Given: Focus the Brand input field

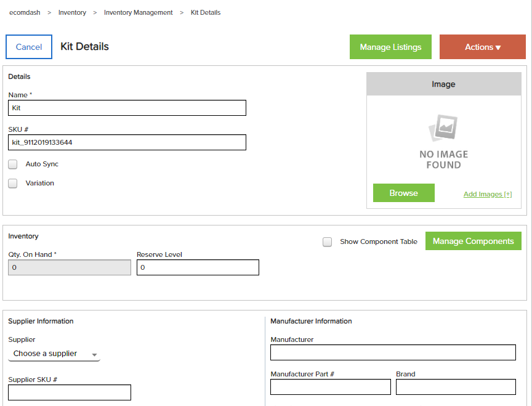Looking at the screenshot, I should click(456, 387).
